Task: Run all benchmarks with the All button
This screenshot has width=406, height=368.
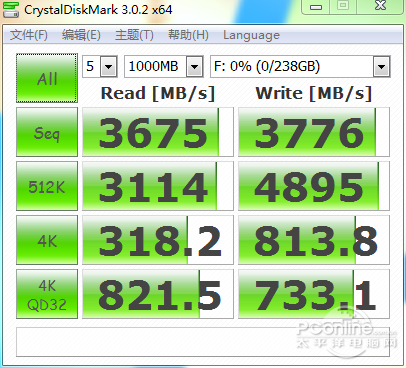Action: click(47, 78)
